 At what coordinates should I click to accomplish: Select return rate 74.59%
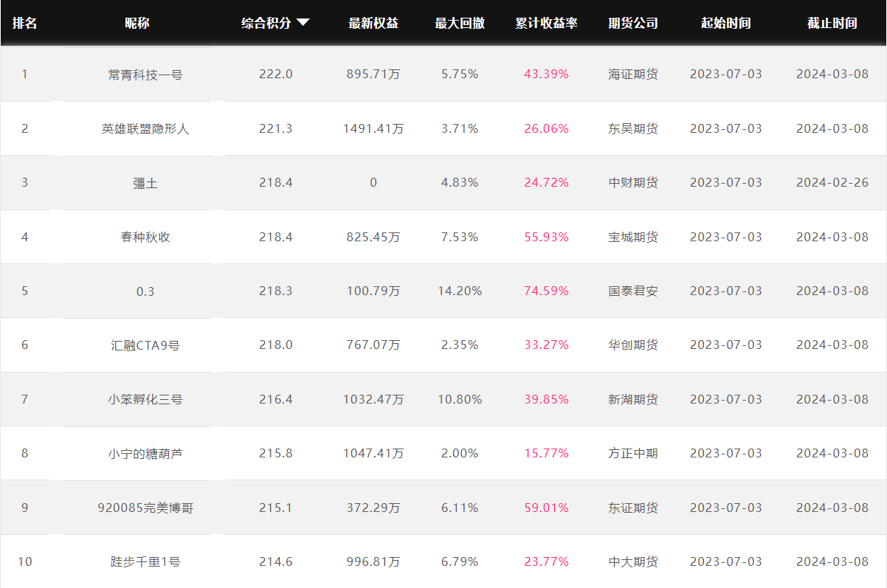pyautogui.click(x=547, y=291)
